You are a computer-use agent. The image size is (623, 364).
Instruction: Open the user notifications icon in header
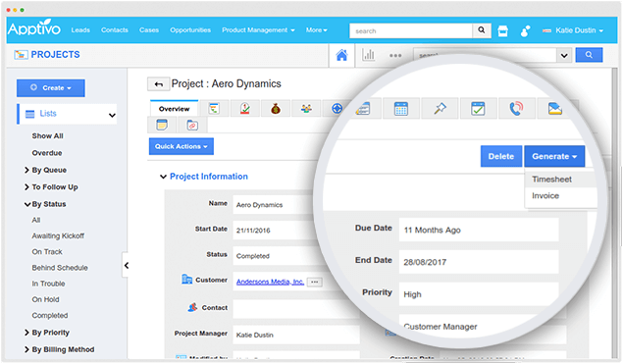[525, 30]
